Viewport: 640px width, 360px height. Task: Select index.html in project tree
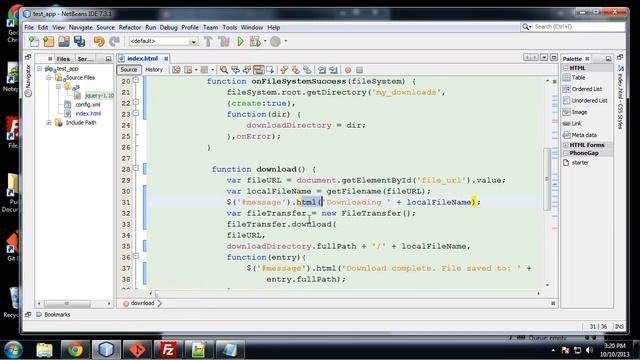(88, 113)
